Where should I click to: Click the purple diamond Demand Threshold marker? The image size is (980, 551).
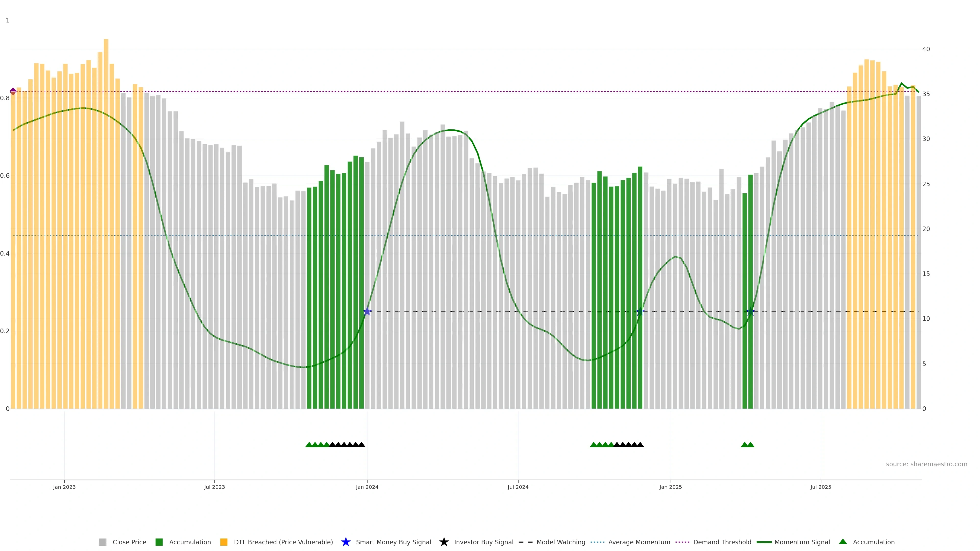[x=13, y=91]
